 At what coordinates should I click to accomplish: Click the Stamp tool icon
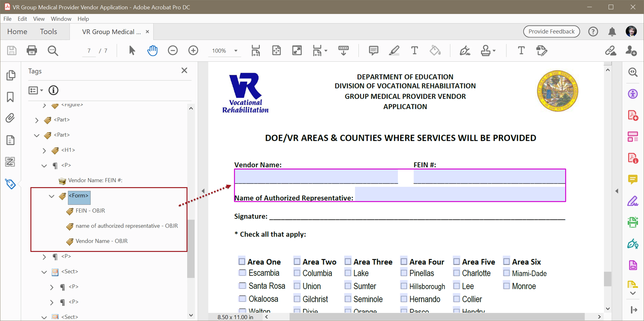pos(486,51)
